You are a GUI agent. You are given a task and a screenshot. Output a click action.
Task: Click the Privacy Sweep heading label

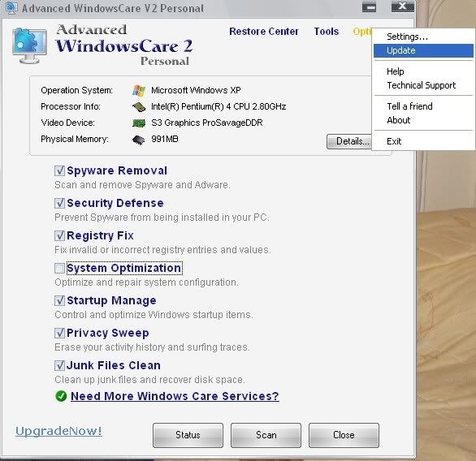click(x=108, y=333)
